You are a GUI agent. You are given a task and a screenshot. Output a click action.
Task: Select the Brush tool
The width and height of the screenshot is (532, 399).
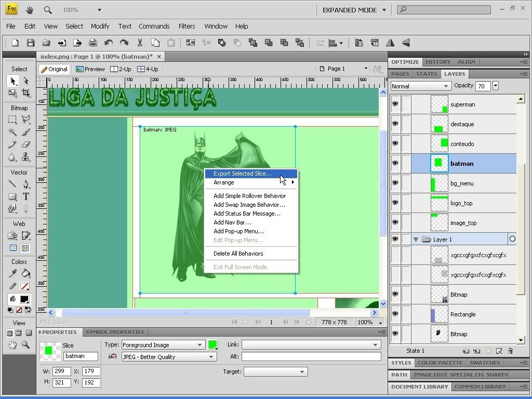(x=26, y=131)
